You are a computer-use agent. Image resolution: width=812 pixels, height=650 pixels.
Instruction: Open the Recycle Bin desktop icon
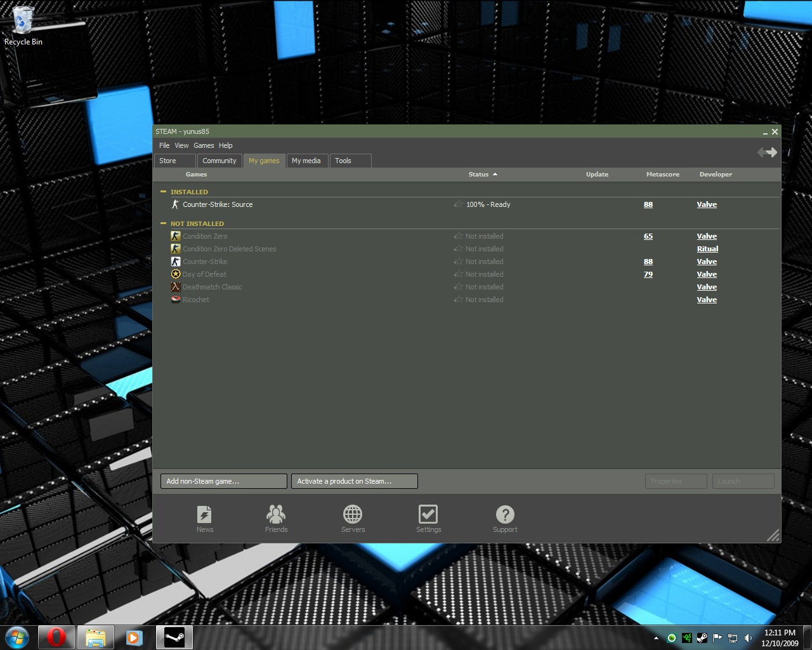point(23,26)
